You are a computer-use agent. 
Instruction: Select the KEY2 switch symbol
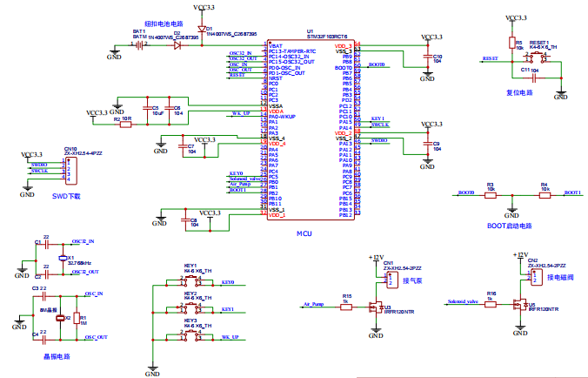coord(190,307)
